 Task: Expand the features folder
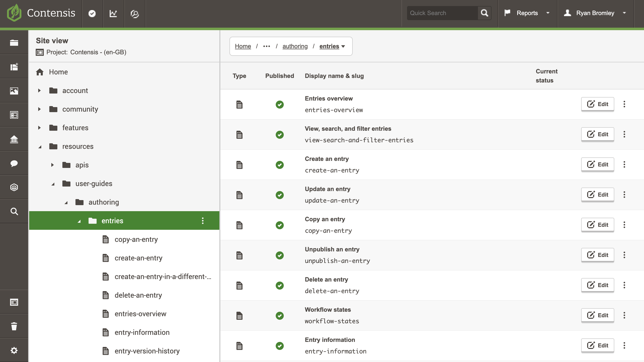[x=39, y=128]
